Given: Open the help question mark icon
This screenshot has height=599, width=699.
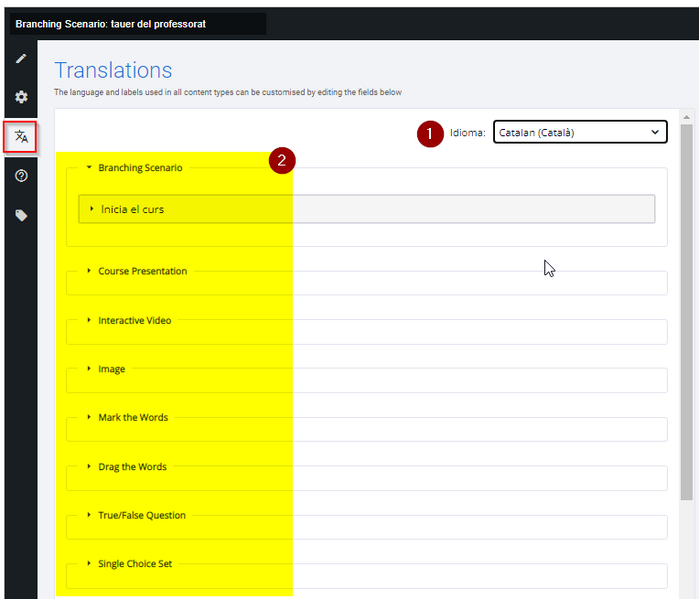Looking at the screenshot, I should point(21,176).
